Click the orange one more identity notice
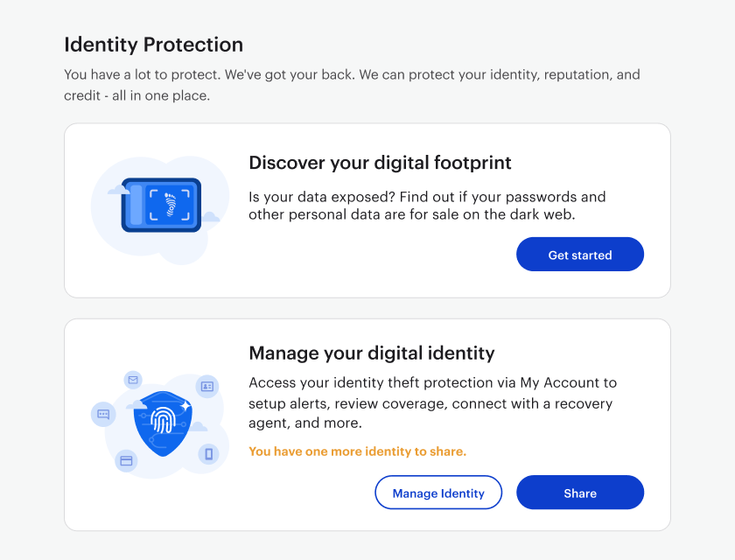The height and width of the screenshot is (560, 735). coord(358,451)
